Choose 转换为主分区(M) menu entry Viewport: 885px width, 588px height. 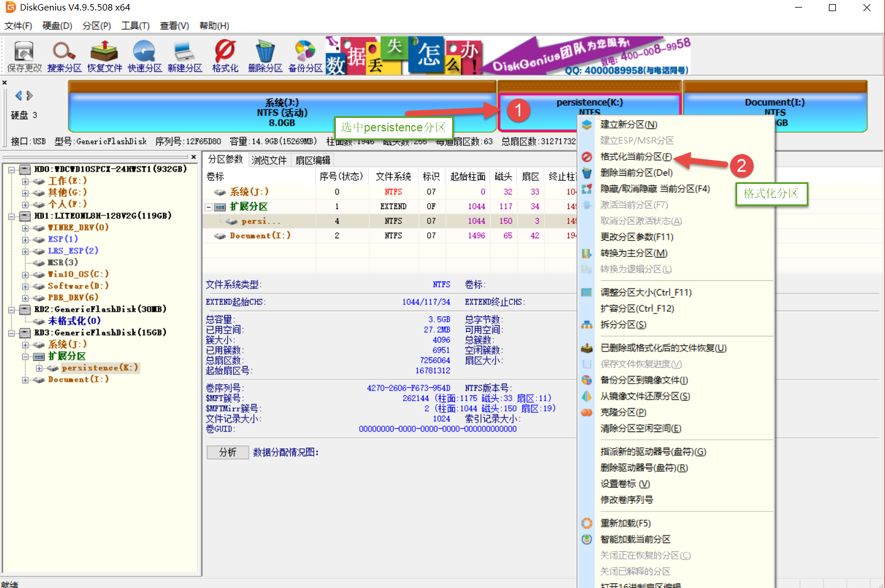676,253
